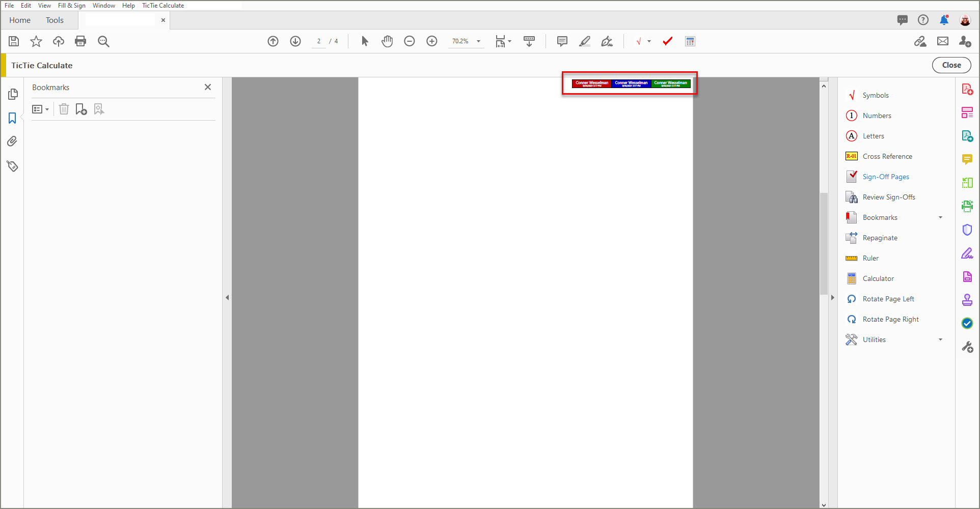
Task: Open the Sign-Off Pages tool
Action: tap(885, 177)
